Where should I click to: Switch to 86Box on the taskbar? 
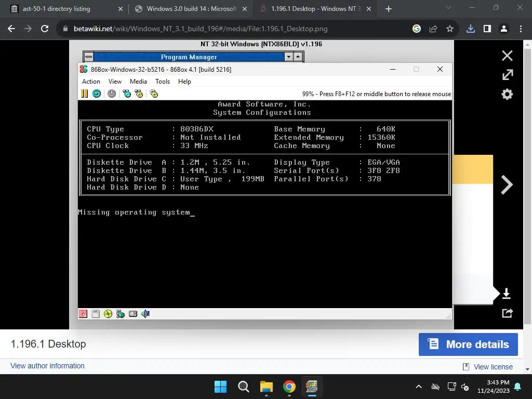[312, 387]
